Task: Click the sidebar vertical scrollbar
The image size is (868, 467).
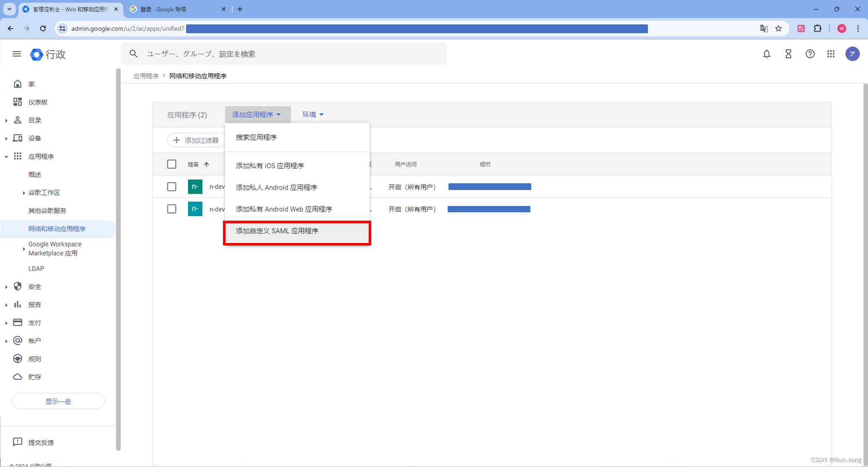Action: tap(118, 260)
